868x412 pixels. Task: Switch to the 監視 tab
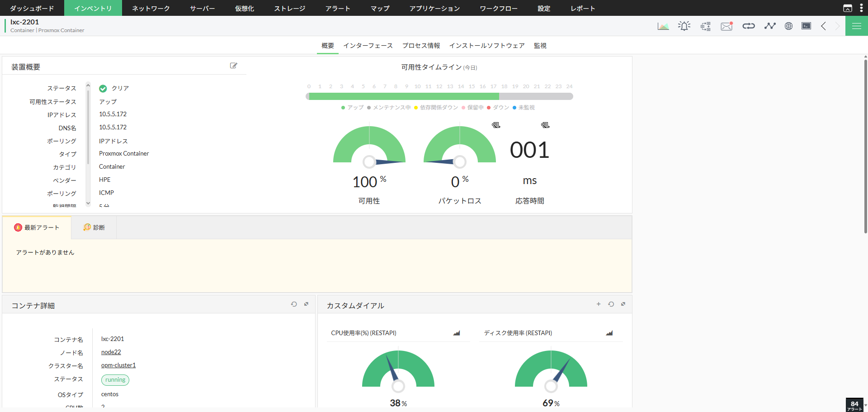click(540, 46)
